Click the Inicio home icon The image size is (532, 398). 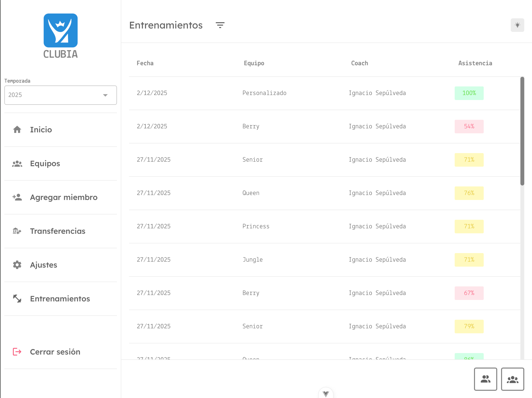pyautogui.click(x=17, y=130)
